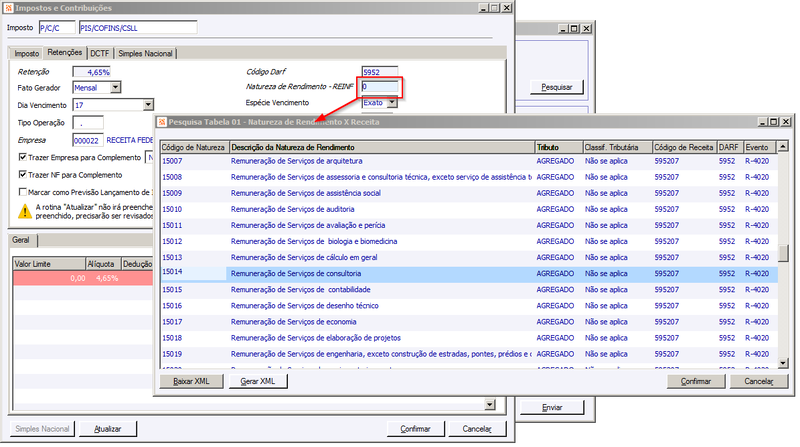Toggle Trazer Empresa para Complemento checkbox
800x447 pixels.
coord(22,157)
